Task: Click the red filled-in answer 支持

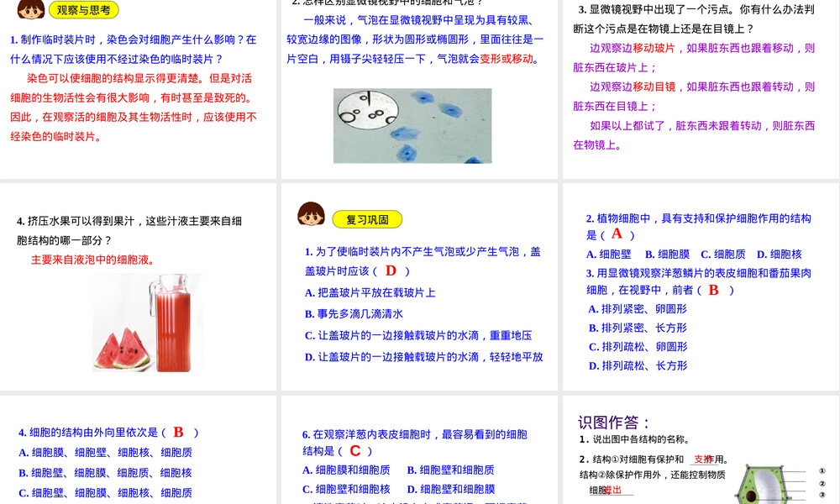Action: point(703,459)
